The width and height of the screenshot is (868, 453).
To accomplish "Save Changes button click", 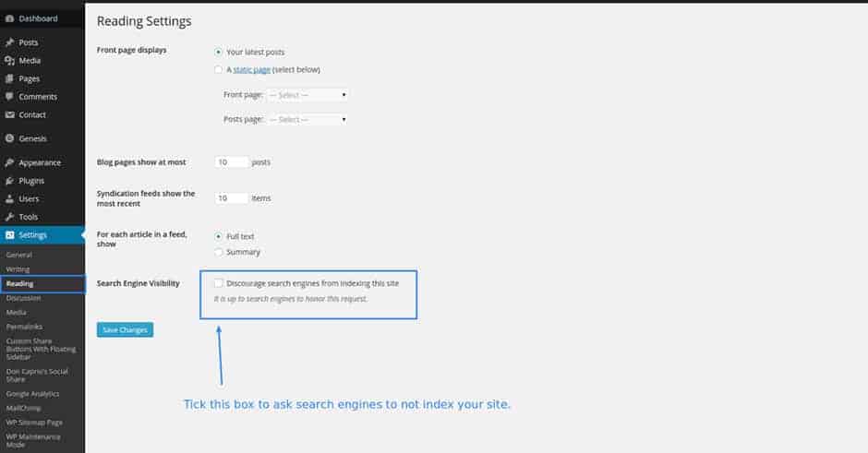I will 125,329.
